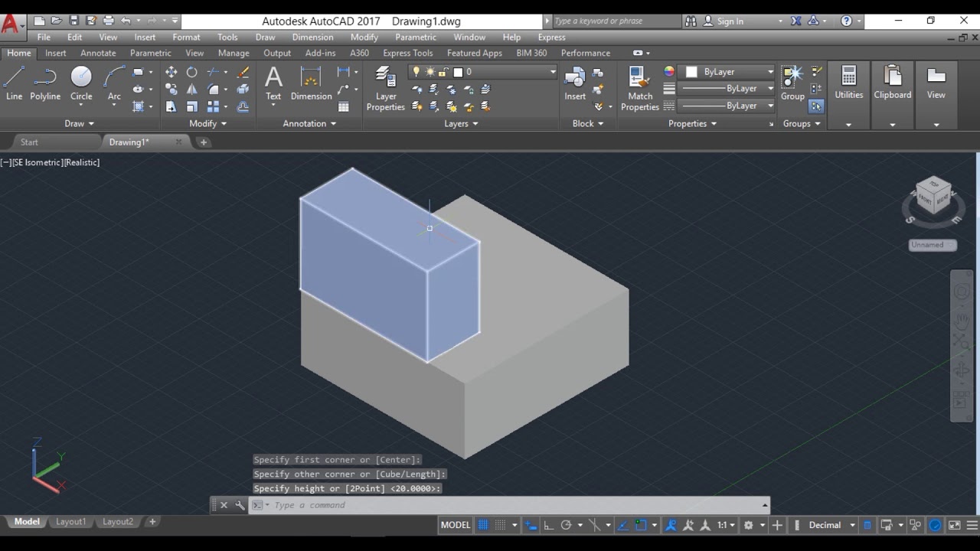Activate the Rotate tool
Image resolution: width=980 pixels, height=551 pixels.
point(192,72)
